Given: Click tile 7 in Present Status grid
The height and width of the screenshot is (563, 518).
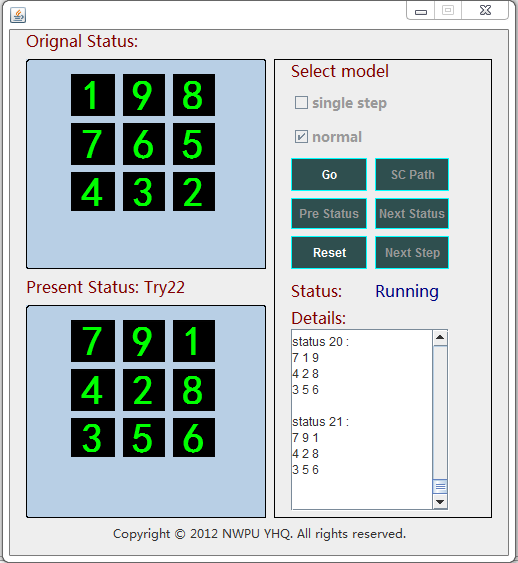Looking at the screenshot, I should pos(93,341).
